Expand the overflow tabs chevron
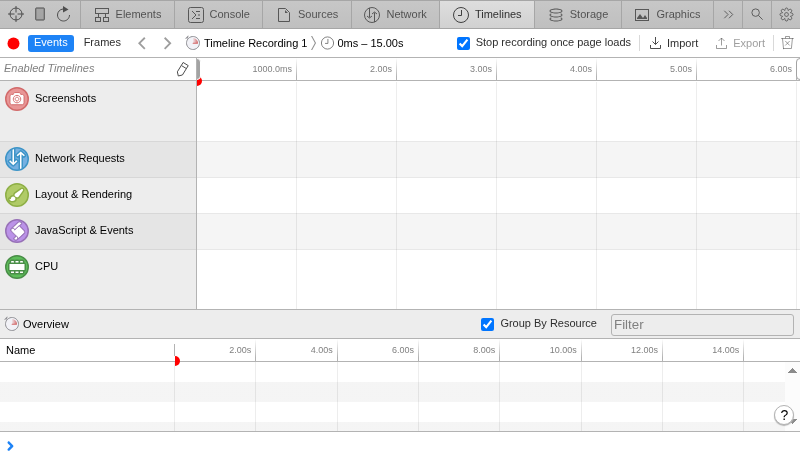Image resolution: width=800 pixels, height=461 pixels. click(x=728, y=14)
